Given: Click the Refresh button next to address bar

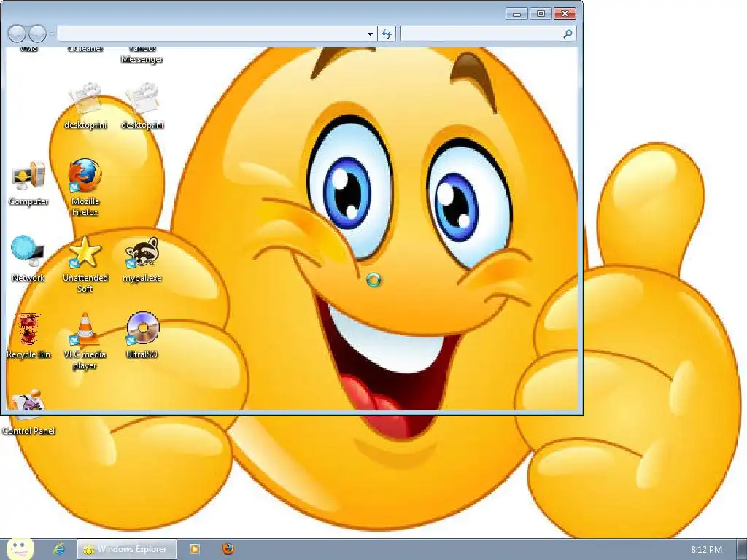Looking at the screenshot, I should [387, 34].
